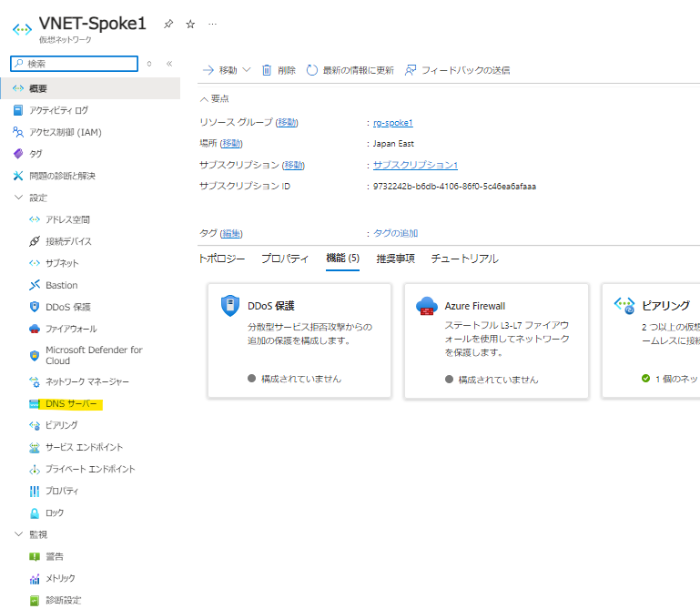Image resolution: width=700 pixels, height=609 pixels.
Task: Open the ピアリング feature card
Action: click(x=651, y=340)
